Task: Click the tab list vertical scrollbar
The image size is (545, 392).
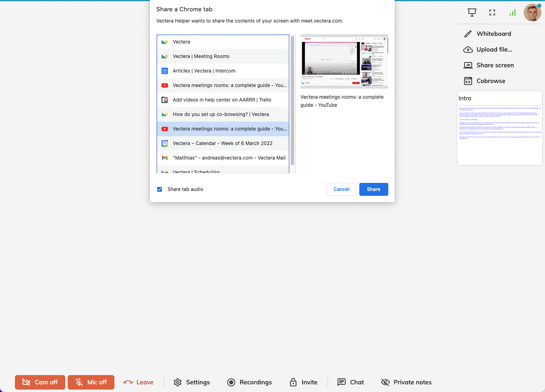Action: click(x=292, y=101)
